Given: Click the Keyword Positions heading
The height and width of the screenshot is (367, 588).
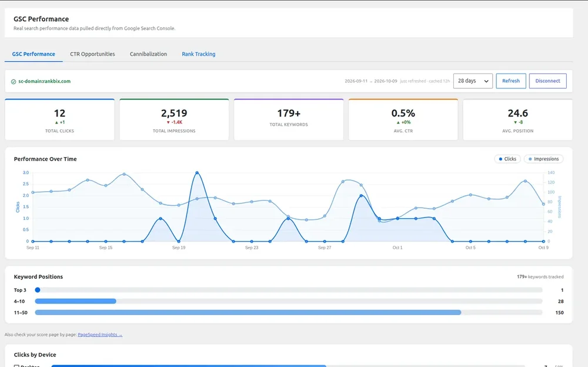Looking at the screenshot, I should point(38,277).
